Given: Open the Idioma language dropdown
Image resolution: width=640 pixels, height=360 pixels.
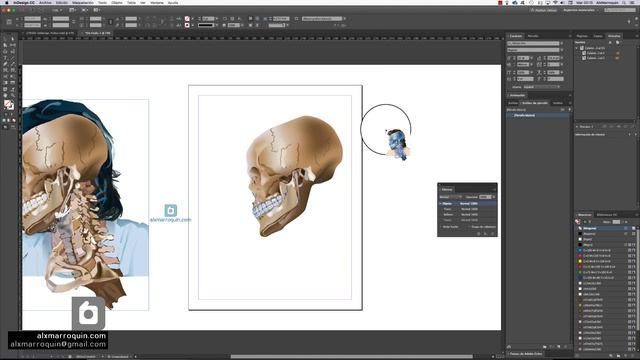Looking at the screenshot, I should [541, 87].
